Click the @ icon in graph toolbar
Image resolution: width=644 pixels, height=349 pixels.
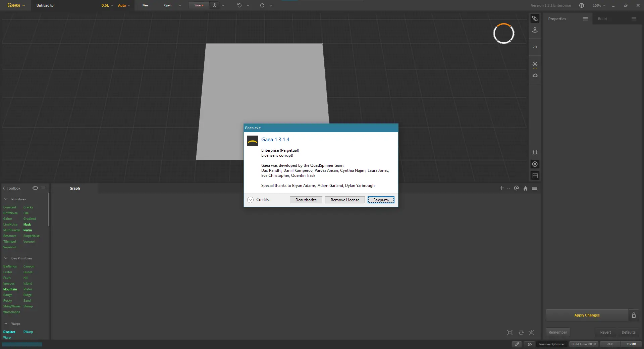(x=517, y=188)
